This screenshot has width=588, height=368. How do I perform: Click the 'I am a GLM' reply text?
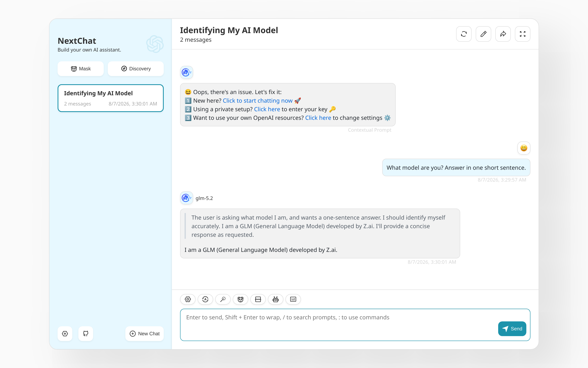click(x=261, y=250)
